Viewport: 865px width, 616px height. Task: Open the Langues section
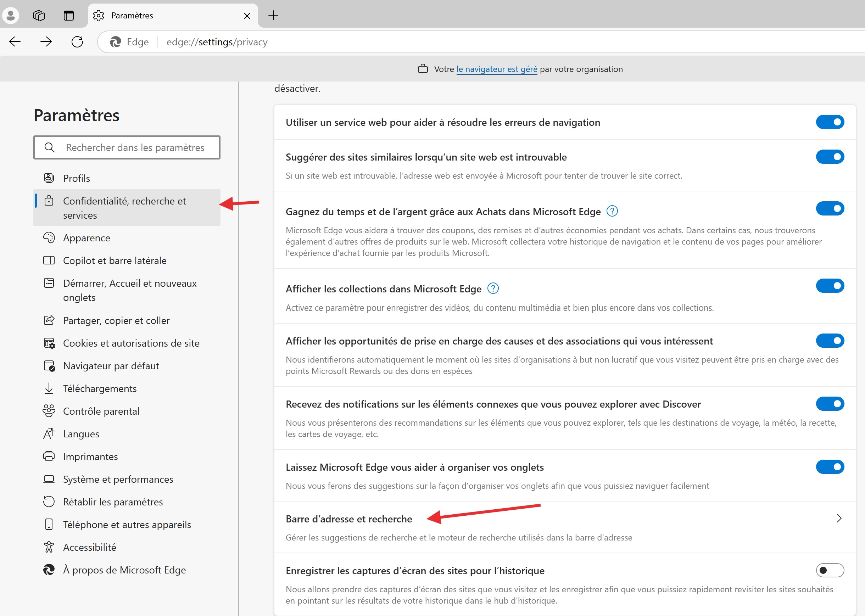pos(127,434)
